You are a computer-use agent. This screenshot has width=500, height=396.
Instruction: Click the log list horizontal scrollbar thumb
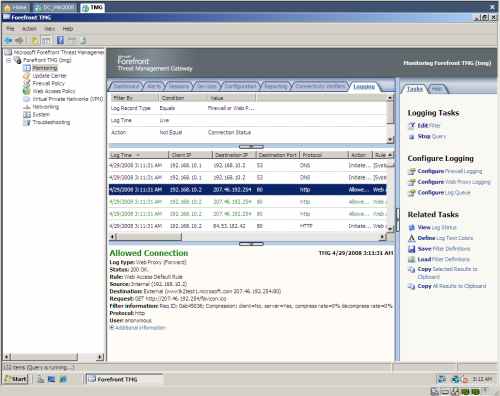[x=149, y=237]
